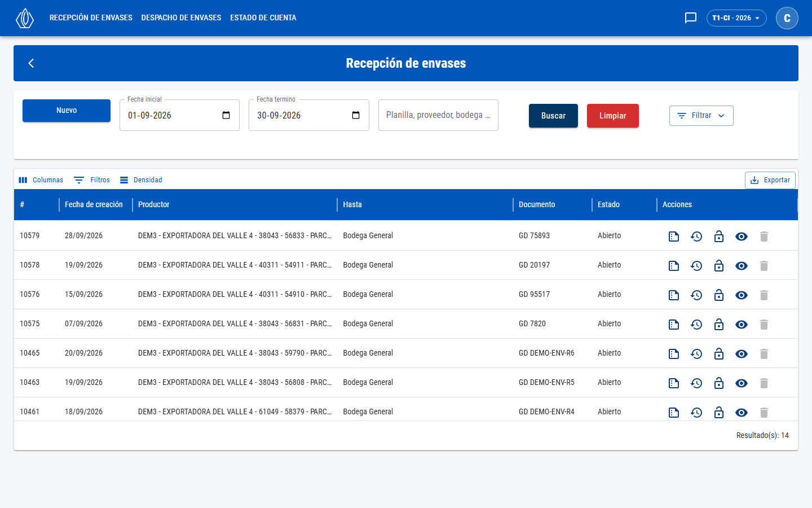Open calendar picker for Fecha inicial
Viewport: 812px width, 508px height.
pos(226,115)
